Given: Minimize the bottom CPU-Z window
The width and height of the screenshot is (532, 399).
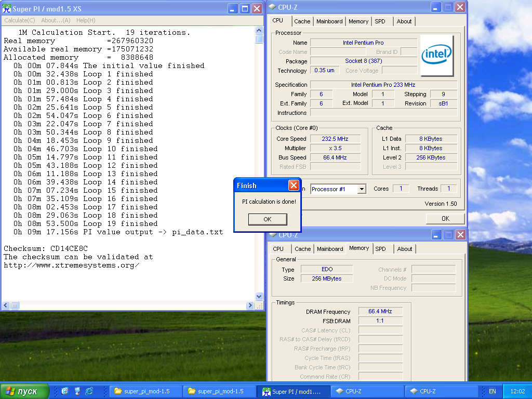Looking at the screenshot, I should pos(436,235).
